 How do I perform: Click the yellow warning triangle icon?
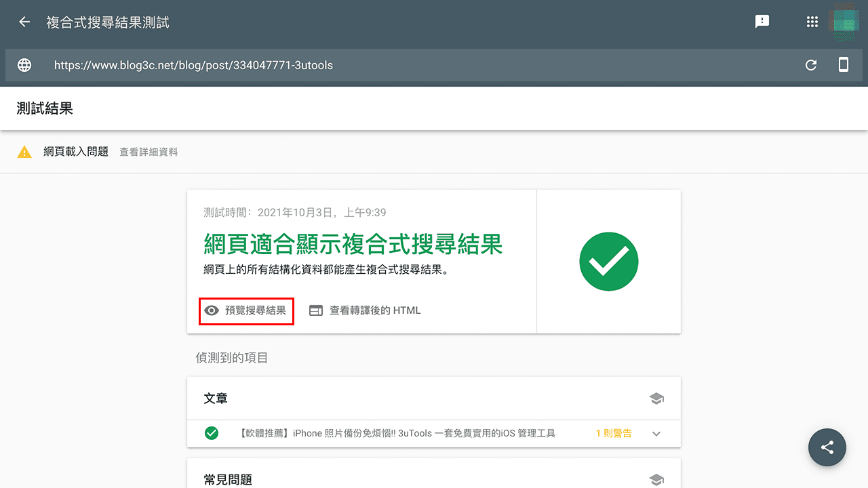click(25, 152)
